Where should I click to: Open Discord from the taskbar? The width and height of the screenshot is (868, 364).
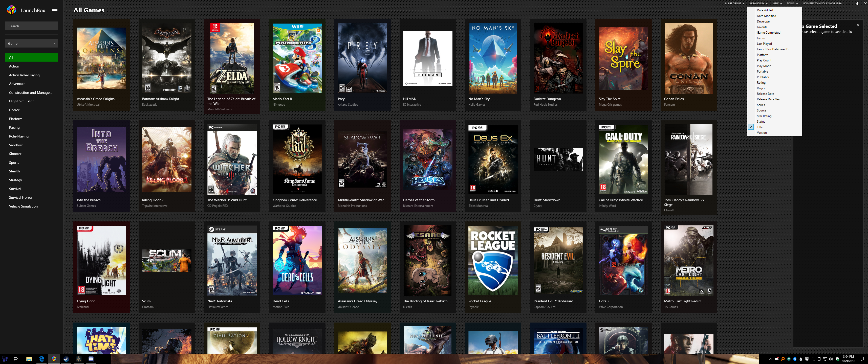(91, 359)
